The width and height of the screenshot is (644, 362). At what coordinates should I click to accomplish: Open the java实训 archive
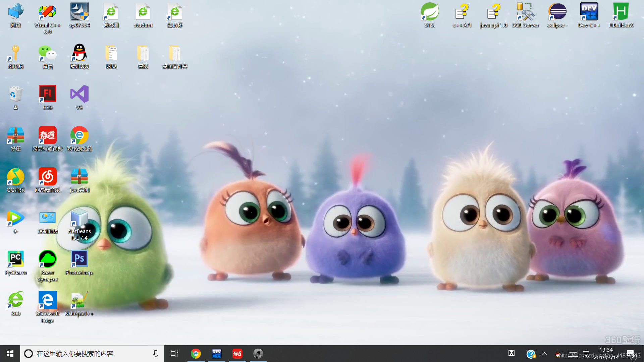click(79, 181)
